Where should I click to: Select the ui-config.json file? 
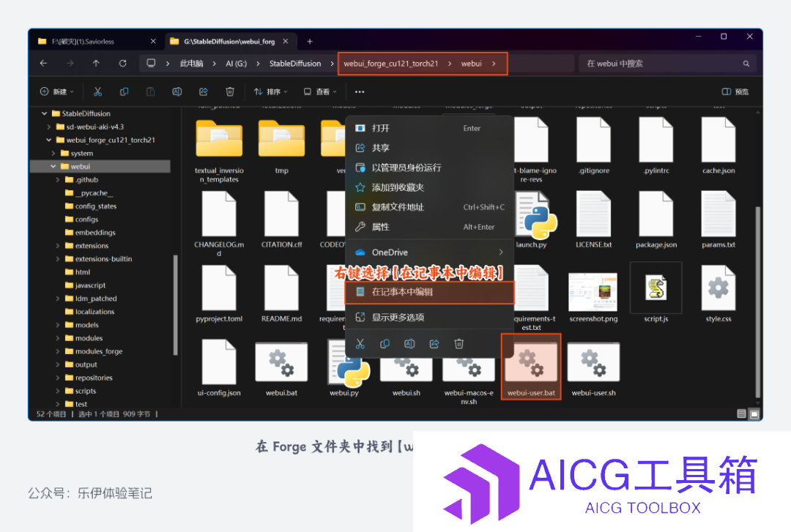[x=219, y=368]
